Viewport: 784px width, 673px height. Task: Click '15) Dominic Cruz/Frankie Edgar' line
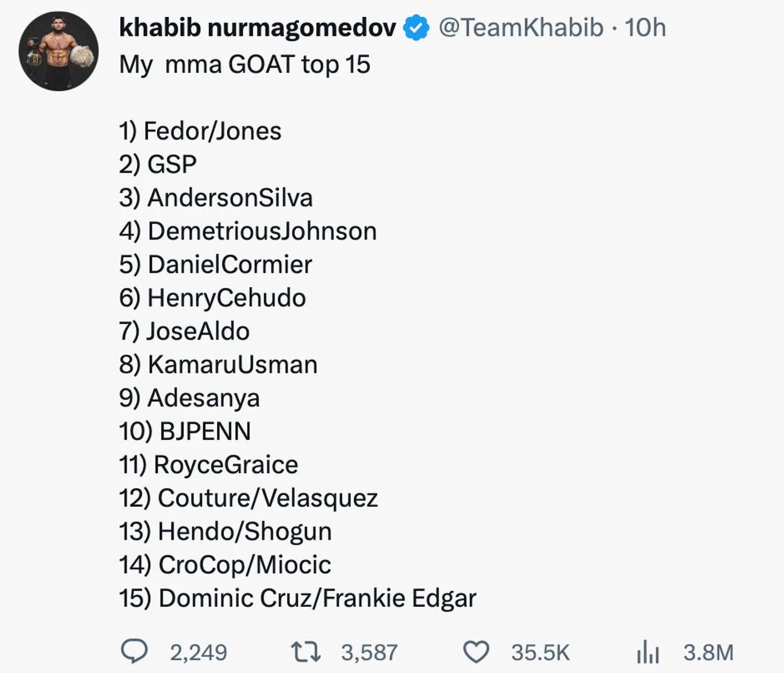(297, 598)
